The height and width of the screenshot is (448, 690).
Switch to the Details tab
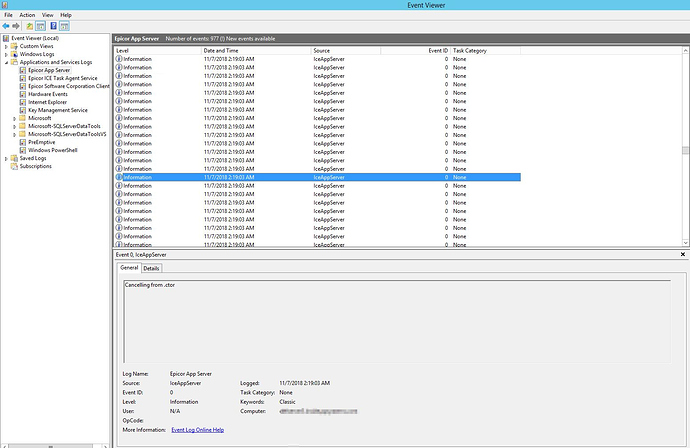(x=151, y=268)
